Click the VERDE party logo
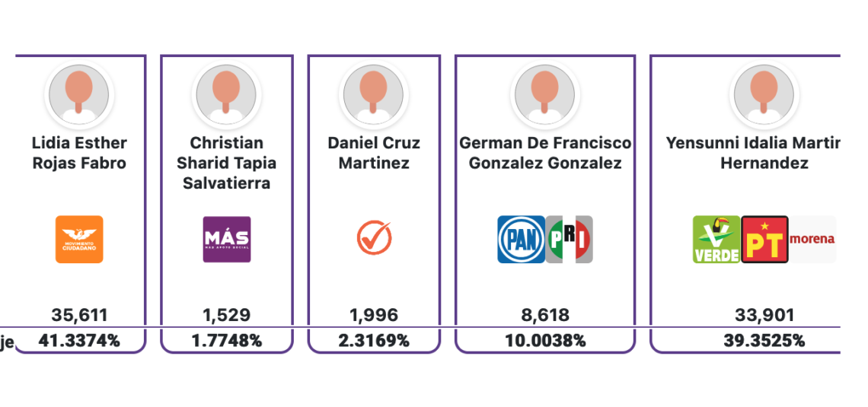This screenshot has width=868, height=407. click(x=716, y=240)
